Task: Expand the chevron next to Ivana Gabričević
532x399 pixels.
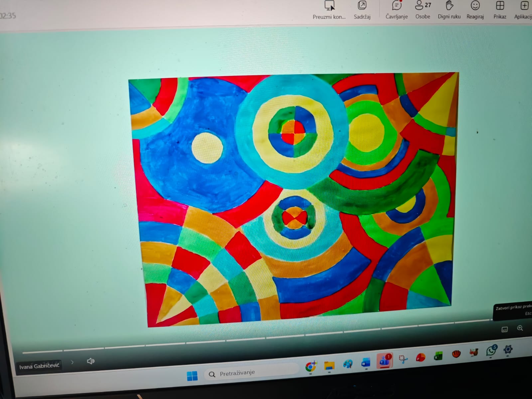Action: tap(72, 362)
